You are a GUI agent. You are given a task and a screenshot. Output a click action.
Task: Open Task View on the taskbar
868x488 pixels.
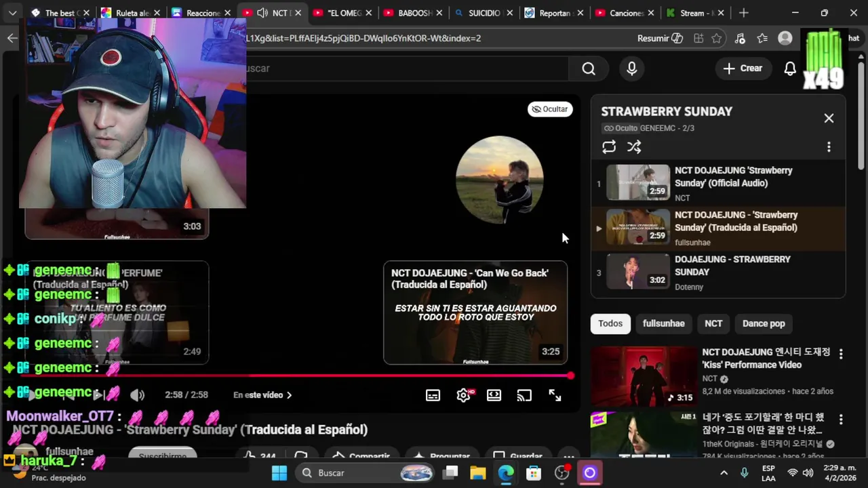pyautogui.click(x=451, y=473)
